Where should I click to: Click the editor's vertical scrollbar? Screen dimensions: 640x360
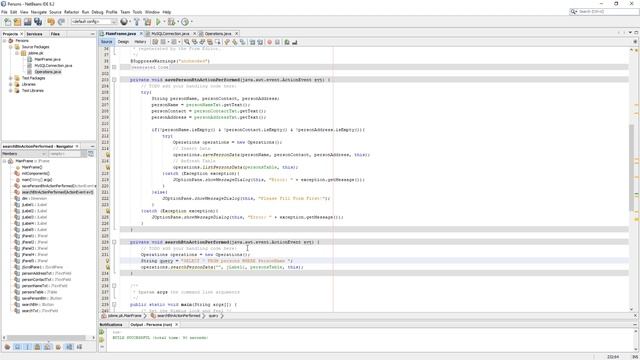(x=631, y=167)
